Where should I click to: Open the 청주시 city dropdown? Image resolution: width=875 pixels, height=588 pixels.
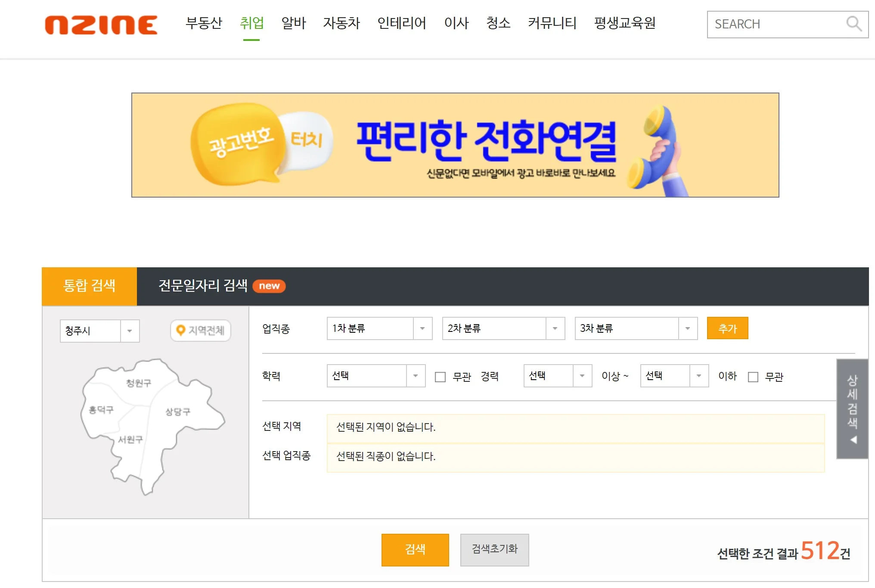pos(99,331)
